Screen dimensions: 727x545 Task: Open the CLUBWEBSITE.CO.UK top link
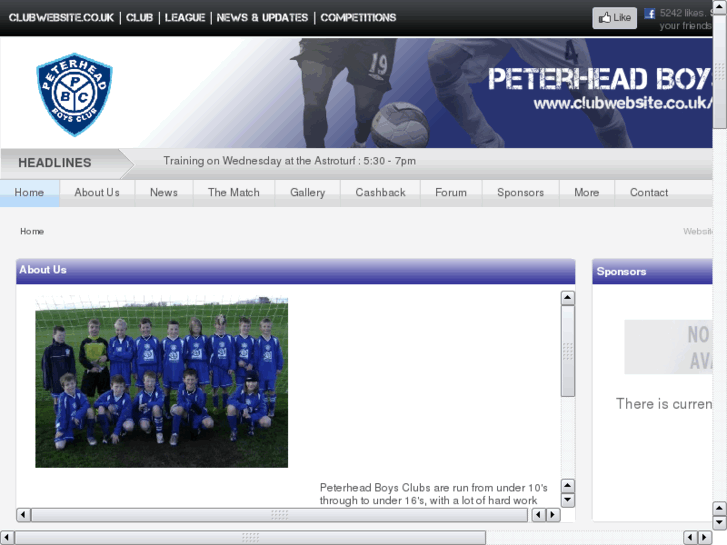(x=61, y=18)
